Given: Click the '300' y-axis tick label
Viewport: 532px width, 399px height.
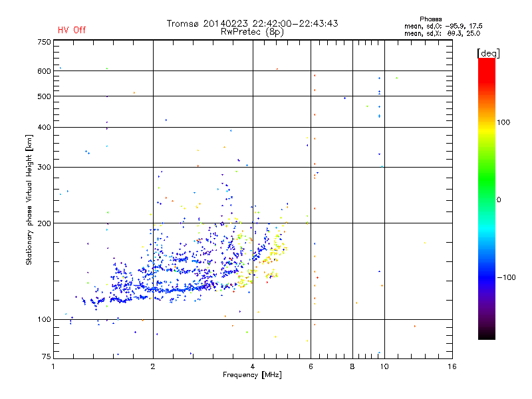Looking at the screenshot, I should [44, 167].
